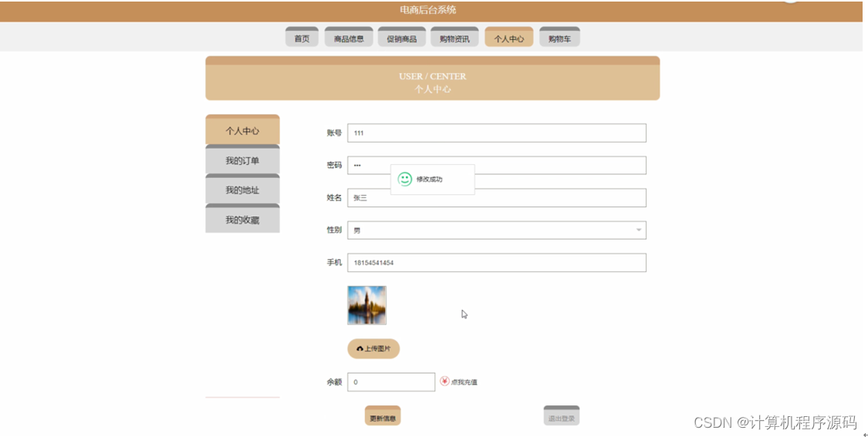Select the 个人中心 top navigation tab
This screenshot has width=868, height=437.
click(x=508, y=37)
